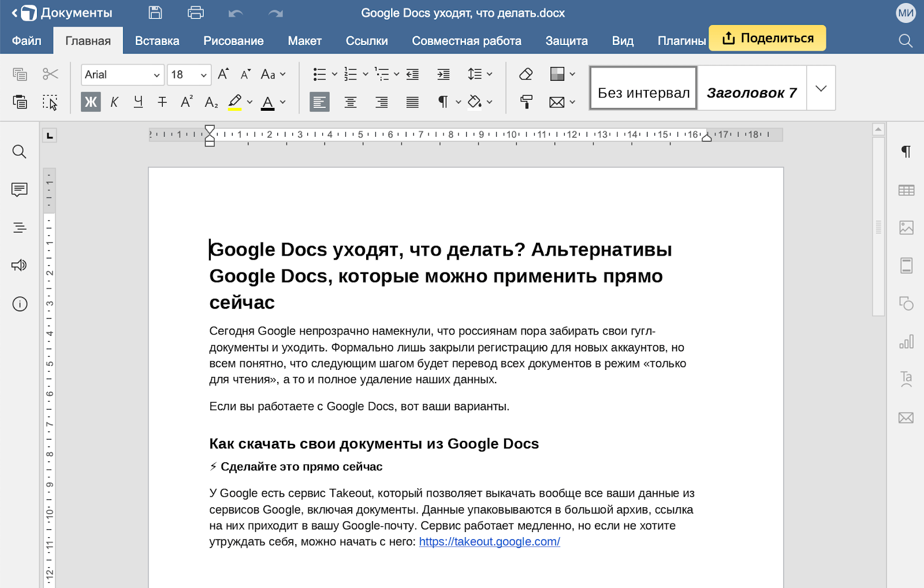The width and height of the screenshot is (924, 588).
Task: Click the tab stop selector L
Action: tap(50, 136)
